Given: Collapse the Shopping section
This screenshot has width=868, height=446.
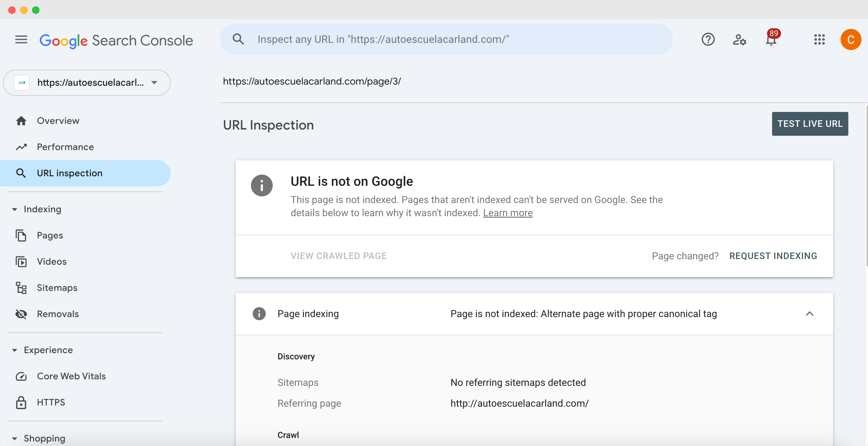Looking at the screenshot, I should (15, 439).
